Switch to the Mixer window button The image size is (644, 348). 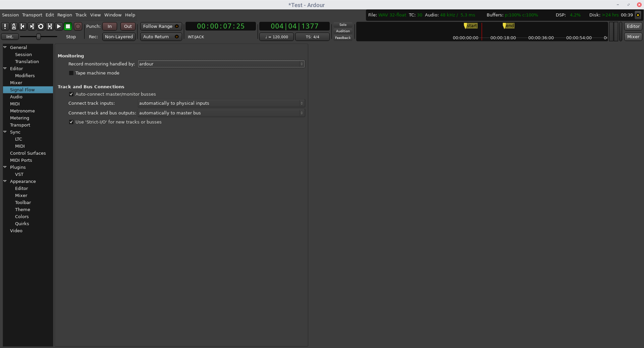tap(633, 37)
